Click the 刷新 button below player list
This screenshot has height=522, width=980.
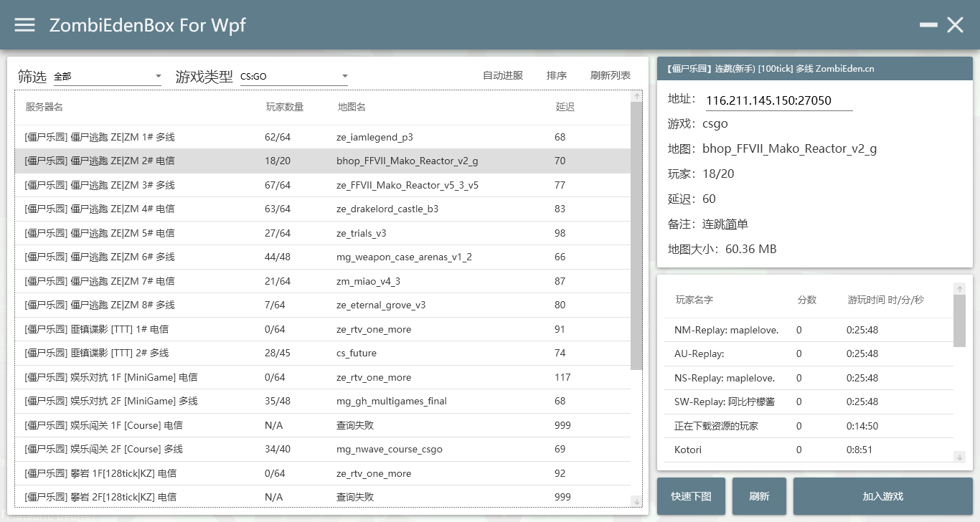pyautogui.click(x=759, y=496)
